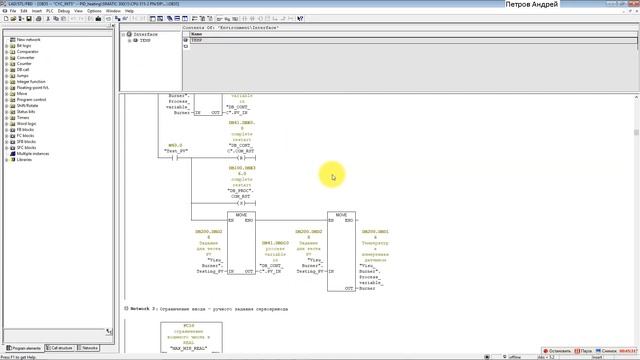Open the Help menu
The image size is (640, 360).
click(129, 11)
